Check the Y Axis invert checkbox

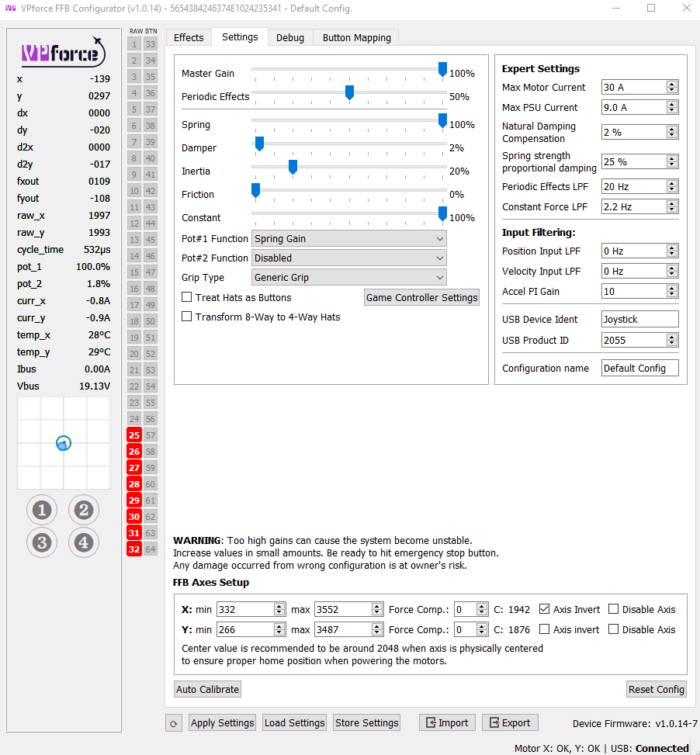tap(544, 629)
